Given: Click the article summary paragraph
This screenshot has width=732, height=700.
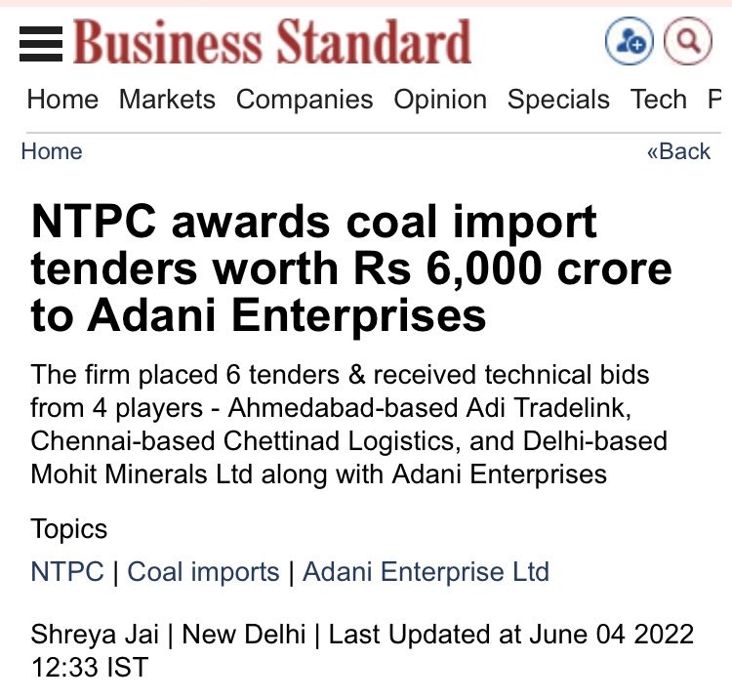Looking at the screenshot, I should click(x=348, y=425).
